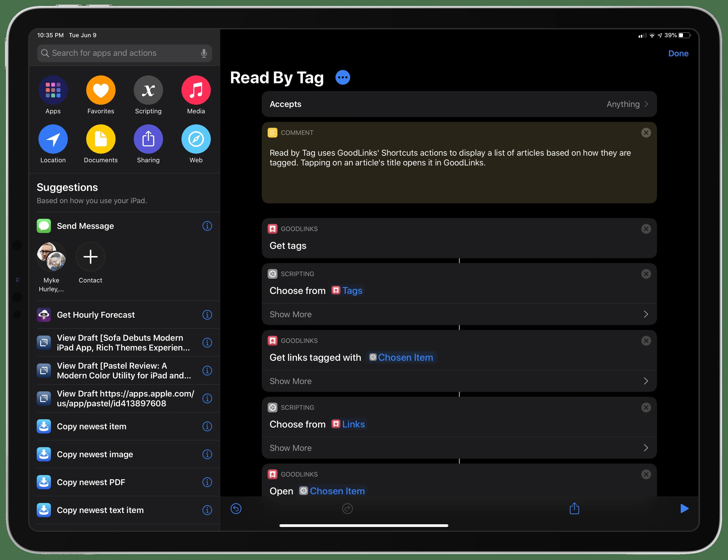Expand Show More under Get links tagged with
This screenshot has height=560, width=728.
coord(459,381)
